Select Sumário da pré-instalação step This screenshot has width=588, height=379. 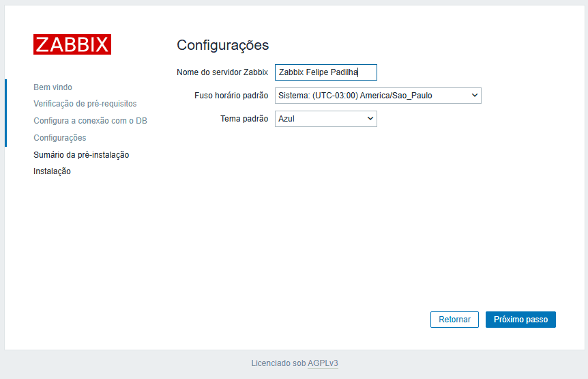(81, 154)
